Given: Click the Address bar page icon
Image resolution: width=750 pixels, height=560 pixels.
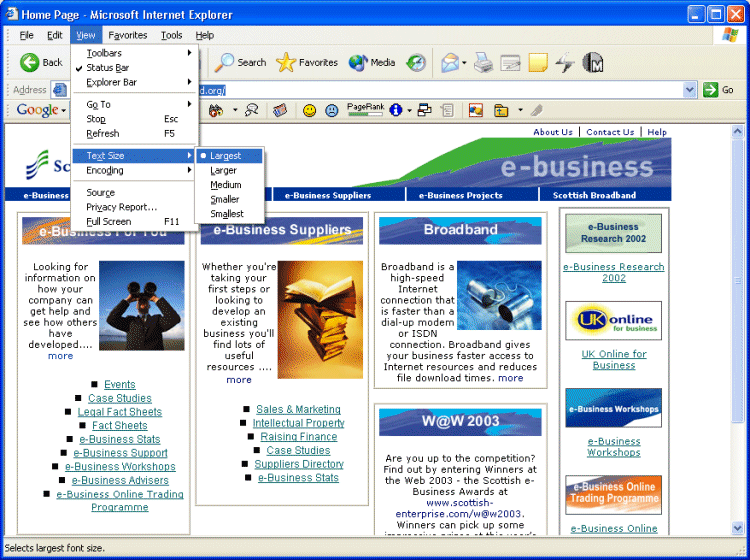Looking at the screenshot, I should [59, 89].
